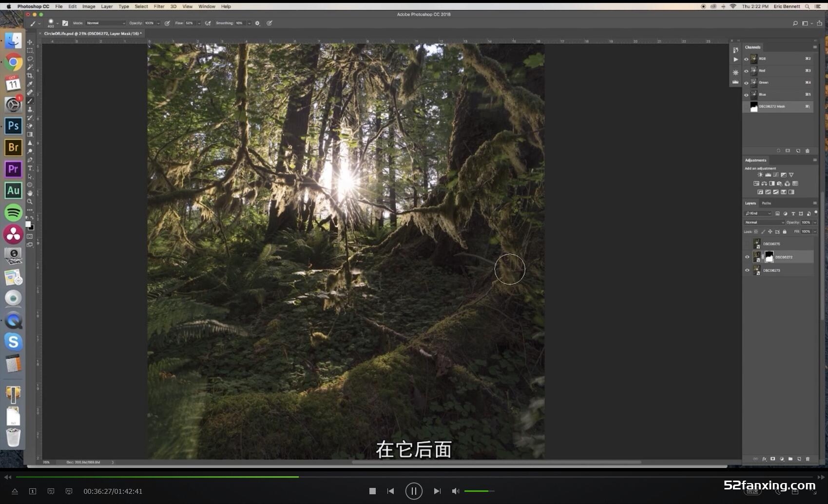Open brush Mode dropdown
The height and width of the screenshot is (504, 828).
(x=106, y=23)
